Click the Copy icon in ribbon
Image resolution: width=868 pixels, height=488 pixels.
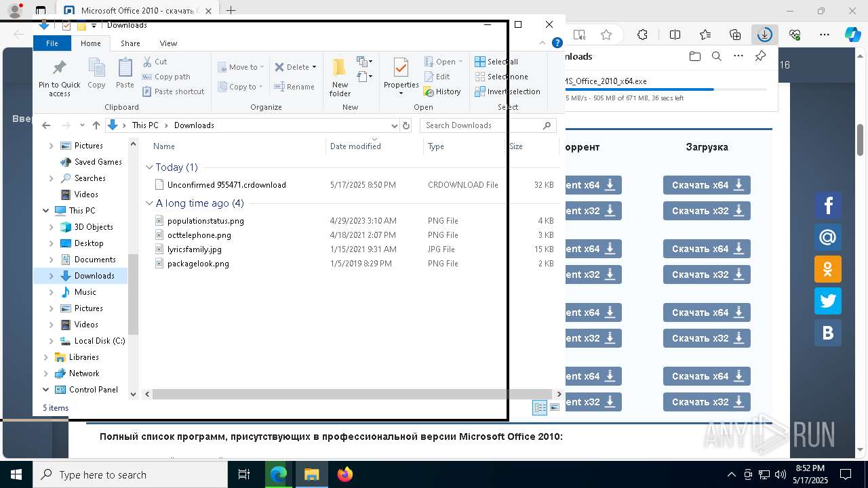click(x=96, y=68)
